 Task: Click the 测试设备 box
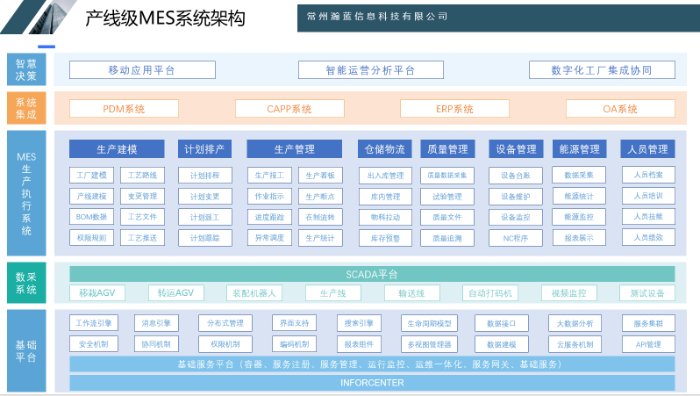[x=647, y=293]
